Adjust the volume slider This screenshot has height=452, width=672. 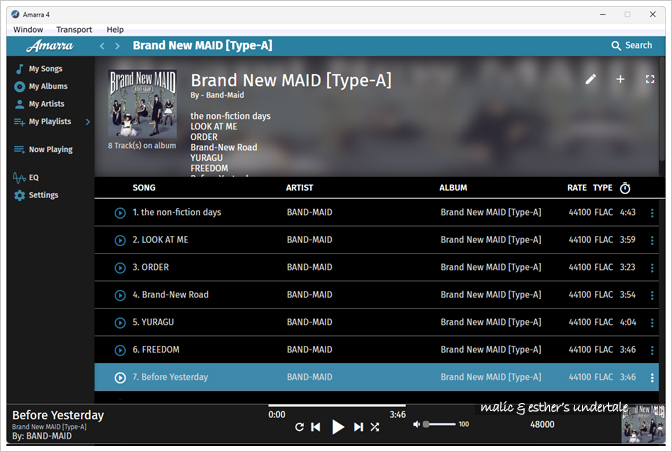(x=439, y=424)
